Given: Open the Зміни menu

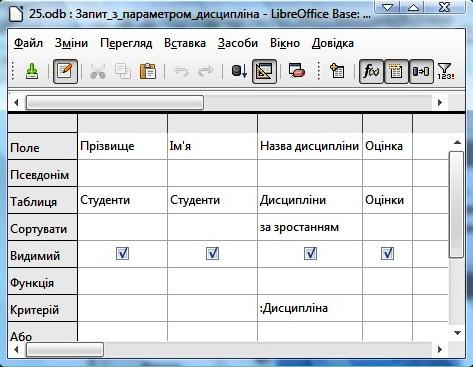Looking at the screenshot, I should pos(71,43).
